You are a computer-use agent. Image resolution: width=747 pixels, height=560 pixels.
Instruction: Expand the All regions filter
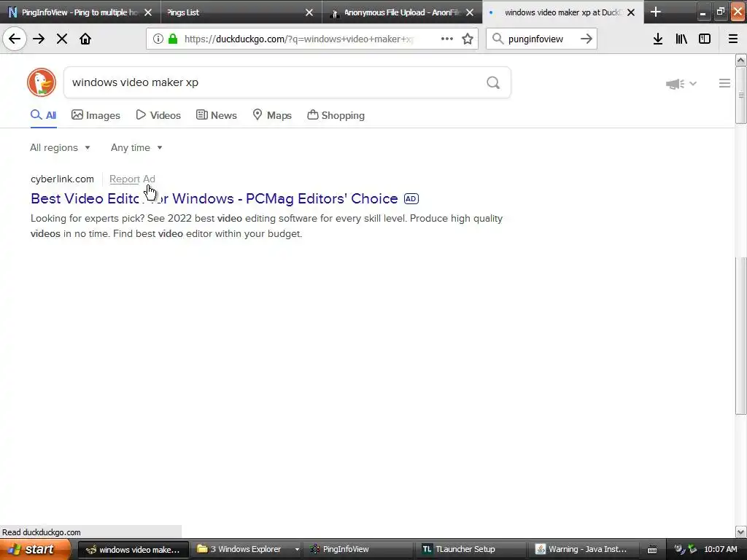coord(60,147)
